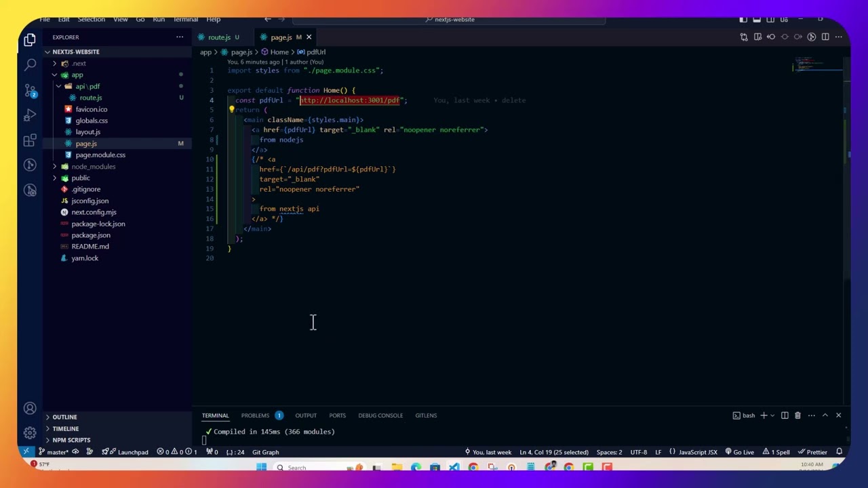The height and width of the screenshot is (488, 868).
Task: Open the Explorer view in activity bar
Action: click(30, 41)
